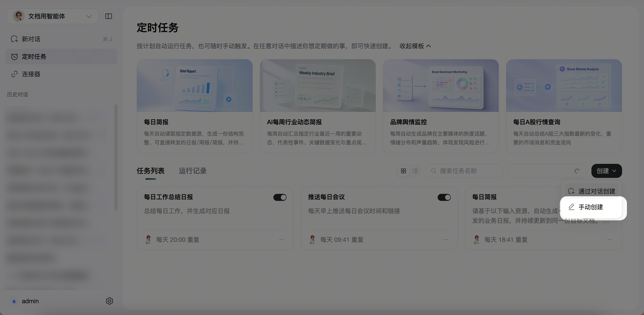644x315 pixels.
Task: Disable the 每日工作总结日报 task switch
Action: coord(280,197)
